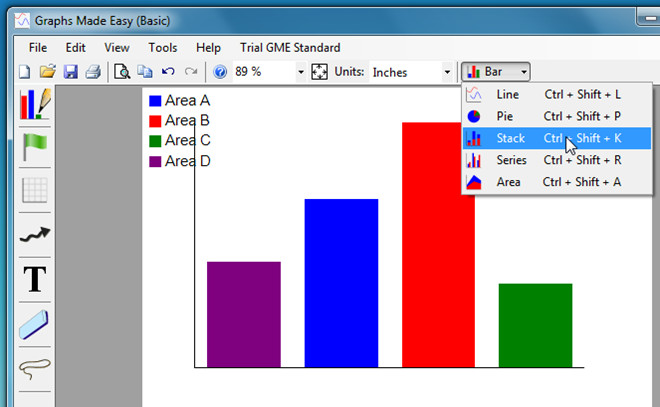Choose the Stack graph type
This screenshot has width=660, height=407.
coord(557,138)
